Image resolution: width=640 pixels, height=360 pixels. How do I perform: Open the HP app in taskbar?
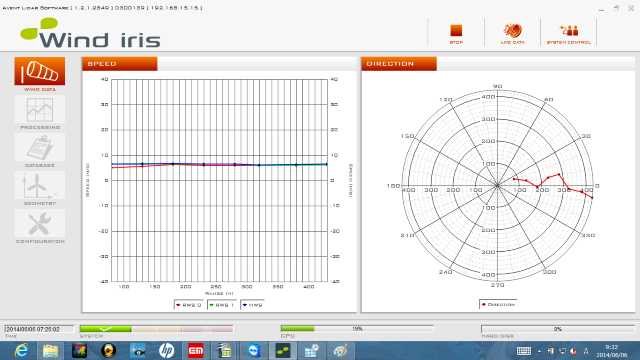(166, 351)
